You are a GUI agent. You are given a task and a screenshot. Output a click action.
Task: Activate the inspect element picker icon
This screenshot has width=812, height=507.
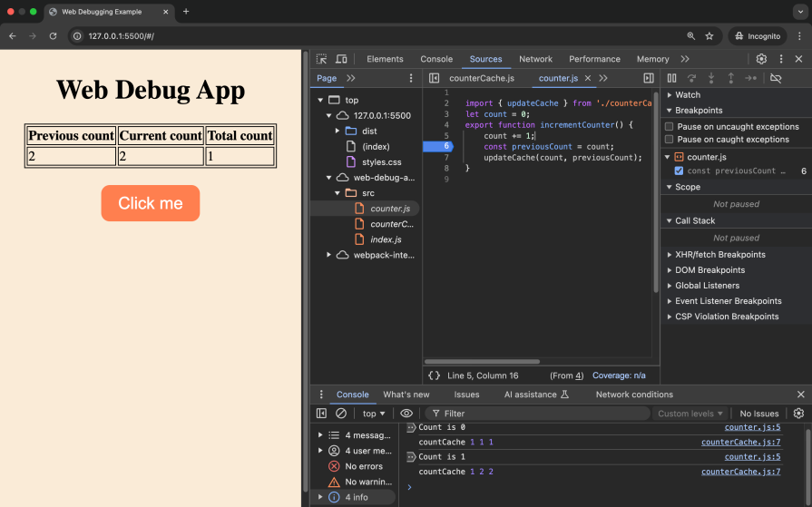coord(321,59)
